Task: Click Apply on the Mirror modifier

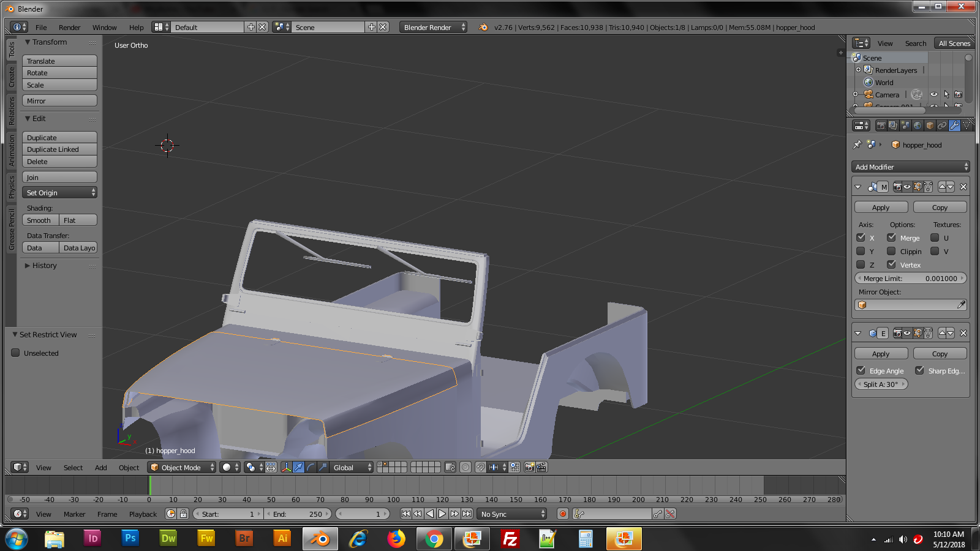Action: [x=881, y=208]
